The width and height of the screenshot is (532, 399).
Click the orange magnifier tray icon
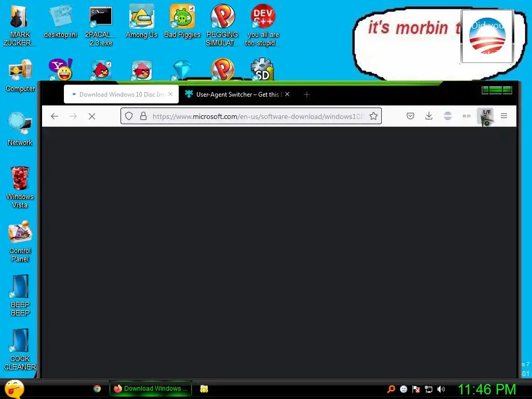pos(391,389)
